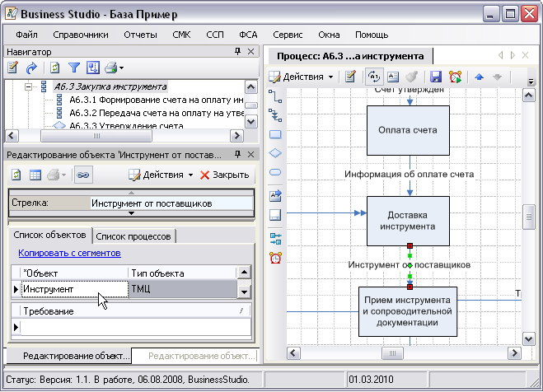Click the edit properties icon in the diagram toolbar
Viewport: 543px width, 392px height.
[350, 77]
